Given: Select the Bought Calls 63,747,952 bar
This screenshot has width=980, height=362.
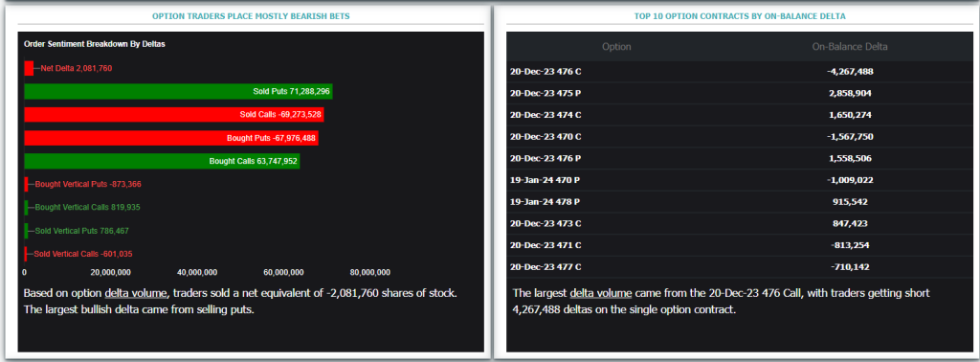Looking at the screenshot, I should point(162,161).
